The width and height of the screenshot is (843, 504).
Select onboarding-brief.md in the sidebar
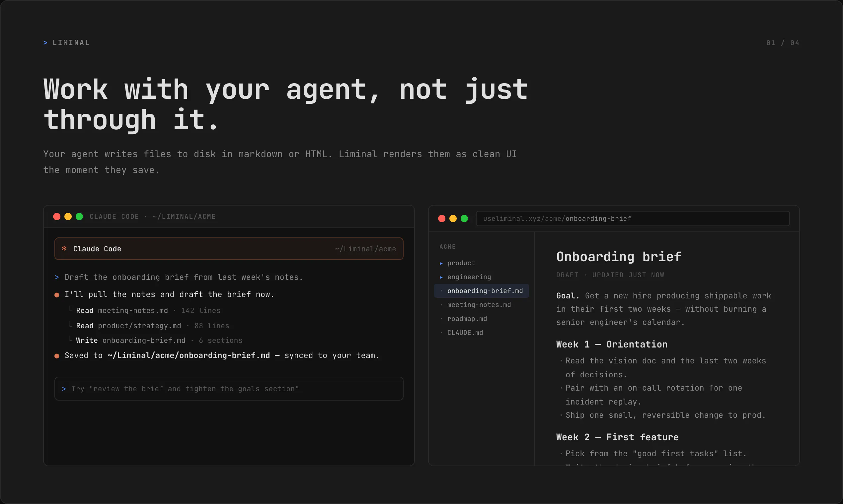click(481, 291)
